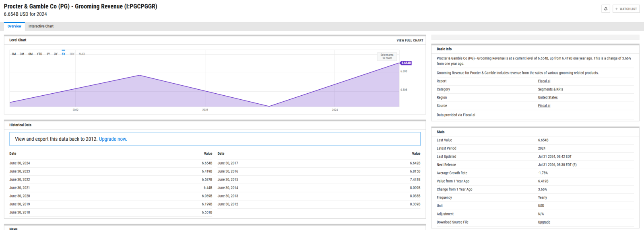Set chart range to 3M
Image resolution: width=644 pixels, height=230 pixels.
(22, 54)
